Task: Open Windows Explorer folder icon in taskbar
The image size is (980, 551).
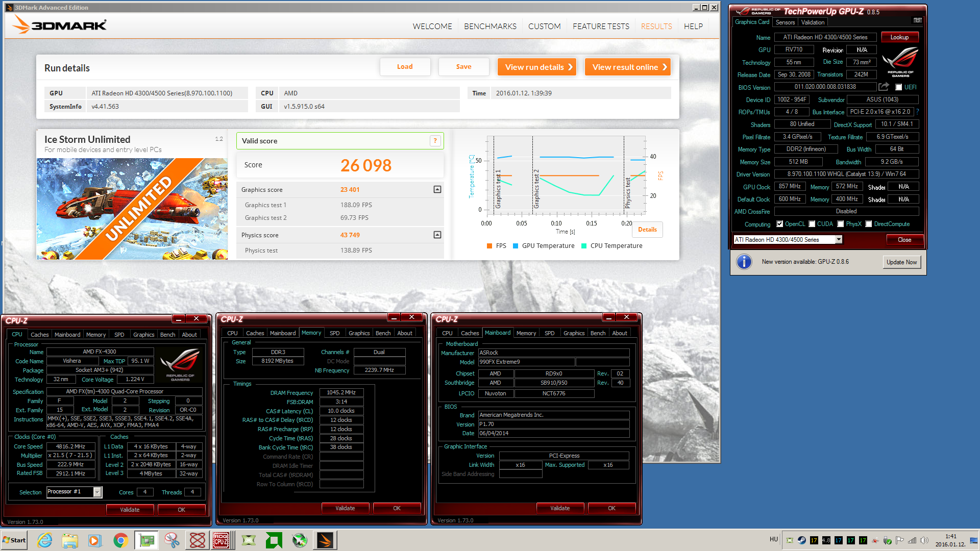Action: pyautogui.click(x=70, y=540)
